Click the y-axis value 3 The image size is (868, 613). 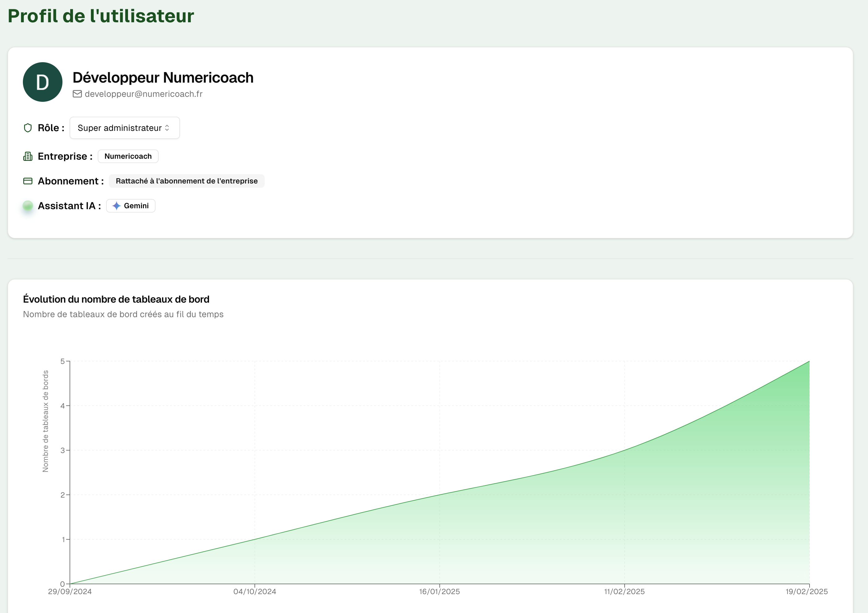point(62,450)
